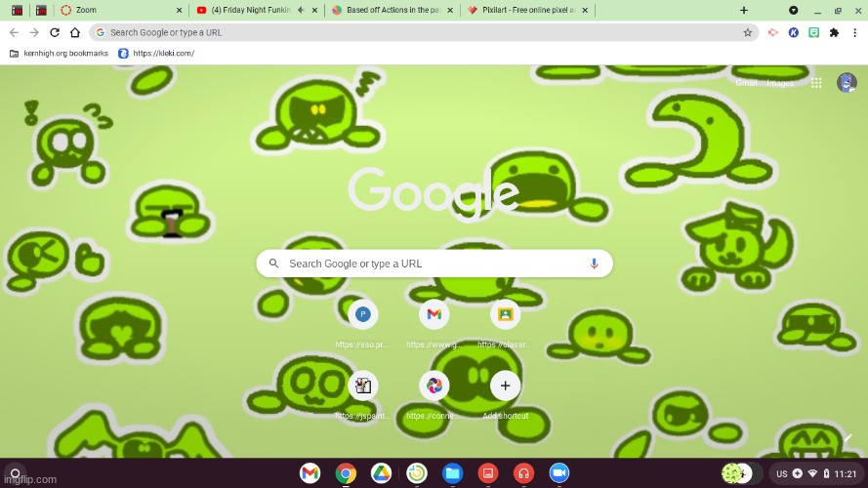868x488 pixels.
Task: Click the Customize page pencil icon
Action: coord(847,438)
